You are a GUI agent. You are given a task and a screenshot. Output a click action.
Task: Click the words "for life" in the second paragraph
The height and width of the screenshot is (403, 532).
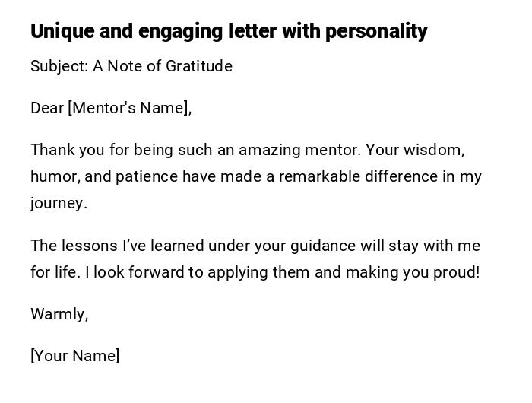(x=54, y=272)
